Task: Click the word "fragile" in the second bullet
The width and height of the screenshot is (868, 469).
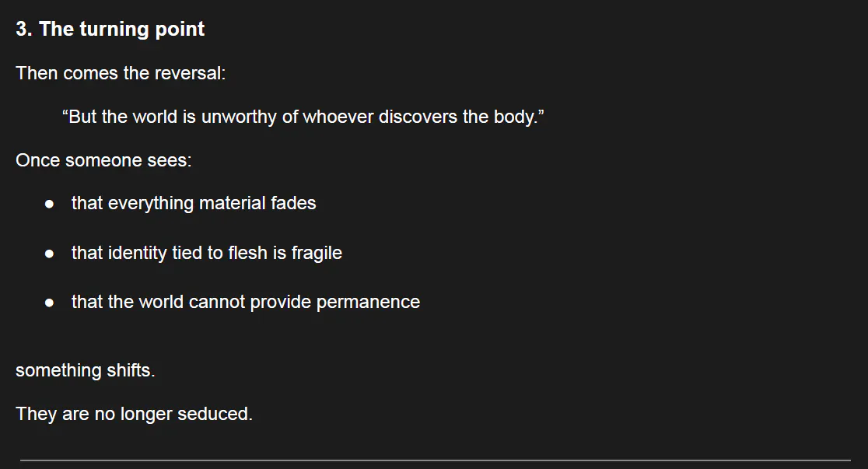Action: [317, 254]
